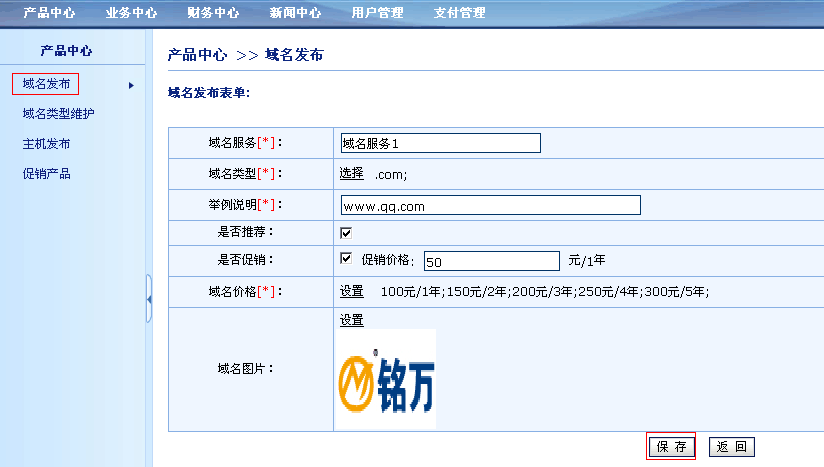Open the 支付管理 menu
Screen dimensions: 824x467
pos(459,13)
